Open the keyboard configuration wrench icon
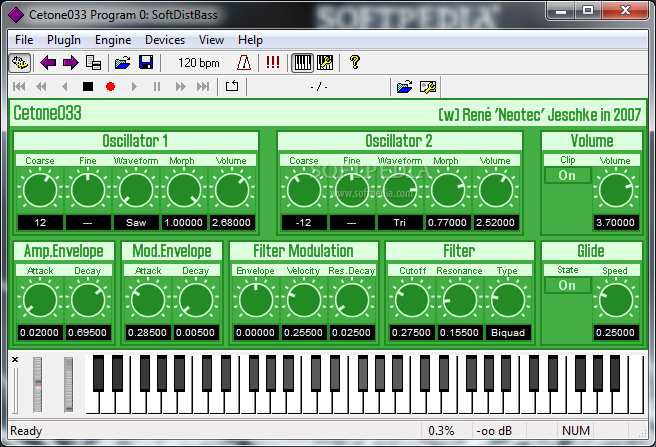The image size is (656, 447). pyautogui.click(x=325, y=63)
